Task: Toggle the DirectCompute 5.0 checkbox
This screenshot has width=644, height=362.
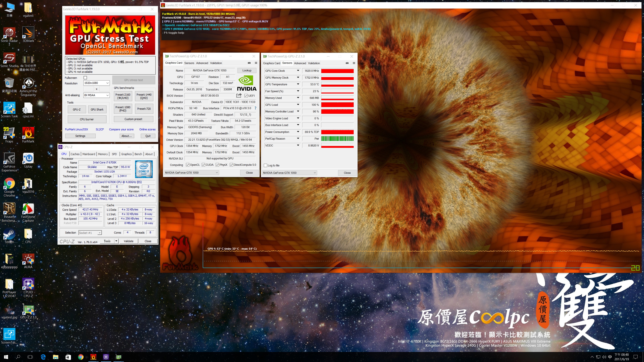Action: tap(231, 165)
